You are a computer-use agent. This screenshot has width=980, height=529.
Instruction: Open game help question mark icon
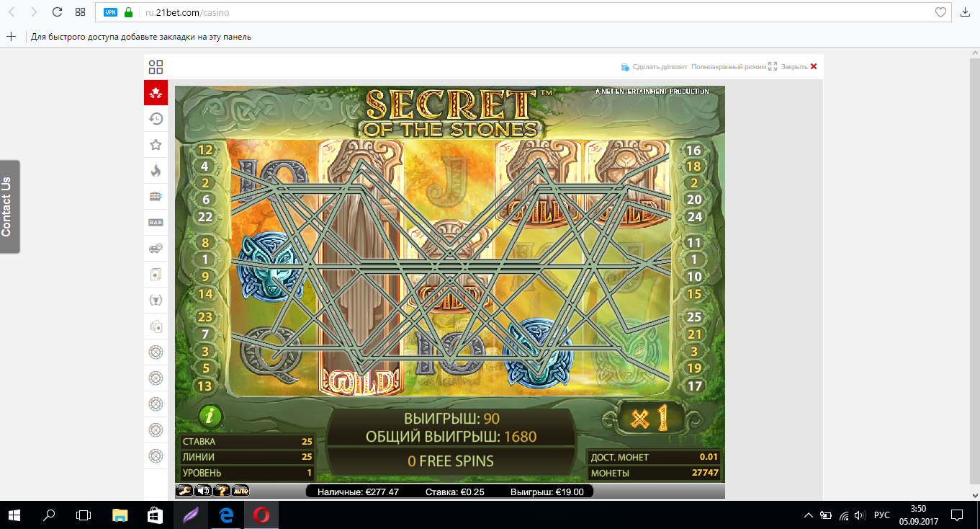(222, 491)
